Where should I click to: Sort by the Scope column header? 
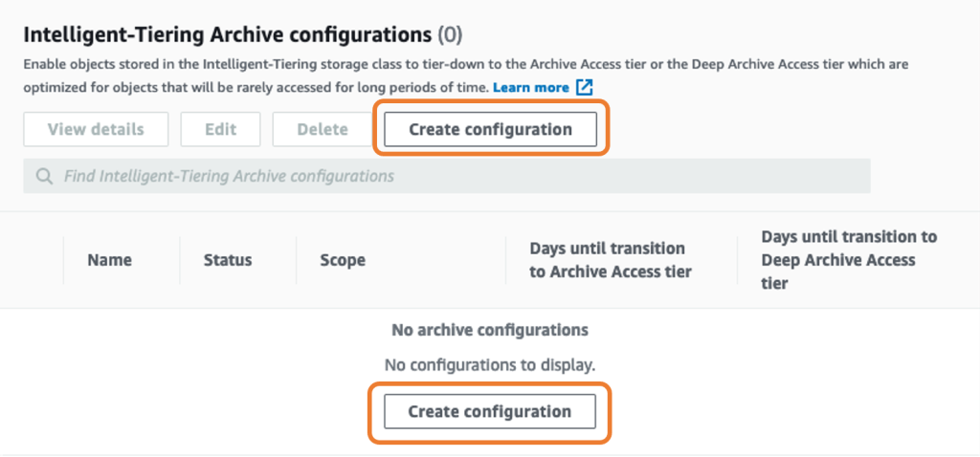(343, 260)
